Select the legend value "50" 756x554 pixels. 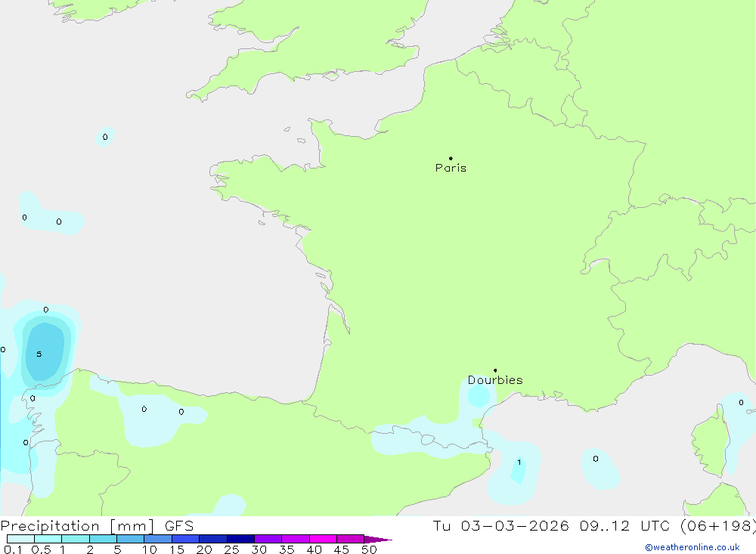tap(369, 549)
